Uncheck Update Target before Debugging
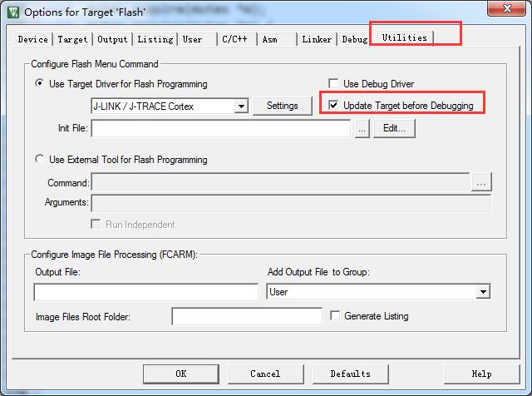 point(334,106)
